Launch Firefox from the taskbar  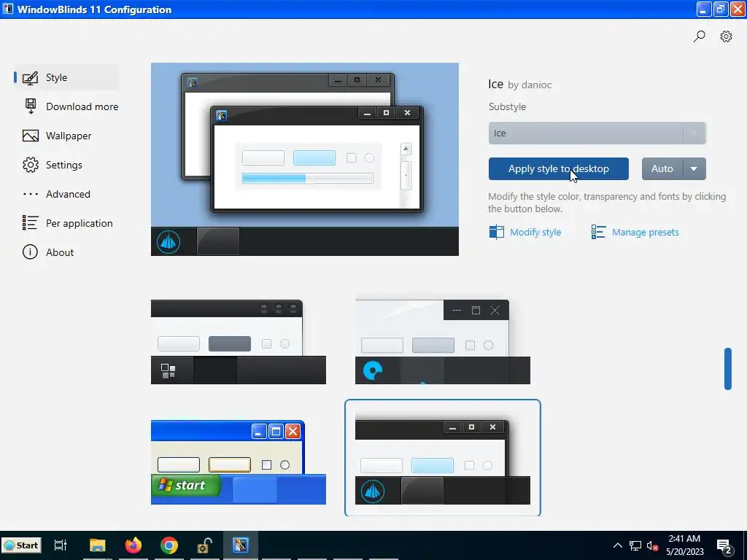tap(133, 545)
